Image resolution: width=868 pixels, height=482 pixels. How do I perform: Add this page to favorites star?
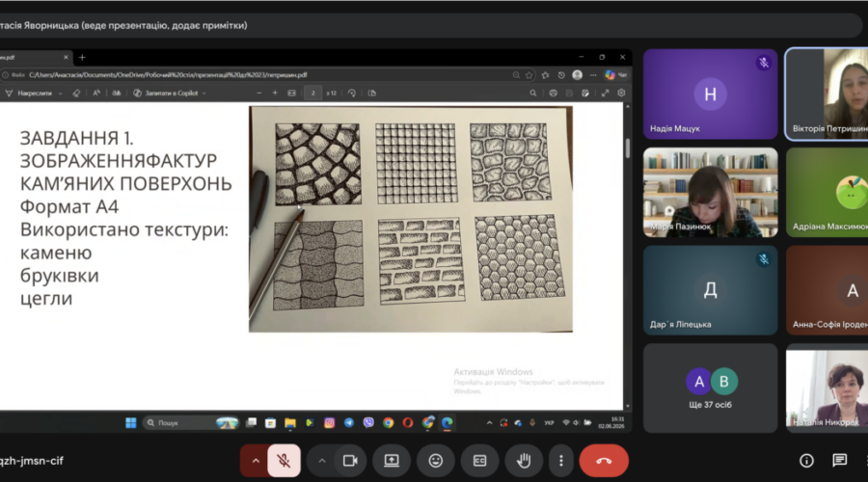point(529,74)
